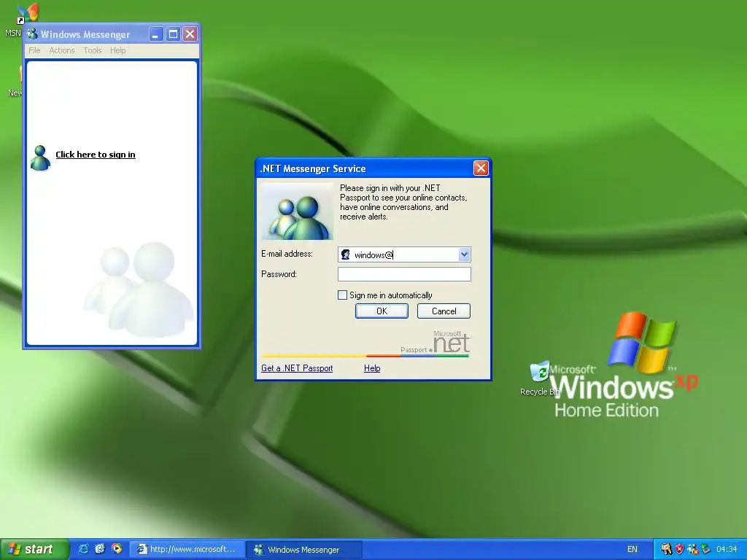This screenshot has height=560, width=747.
Task: Open the 'Get a .NET Passport' link
Action: click(x=297, y=368)
